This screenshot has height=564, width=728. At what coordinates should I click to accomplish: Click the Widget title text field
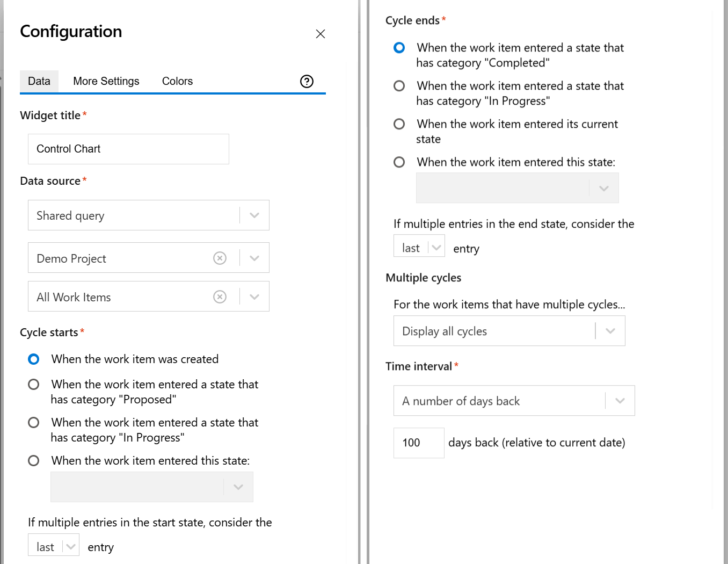(x=128, y=149)
